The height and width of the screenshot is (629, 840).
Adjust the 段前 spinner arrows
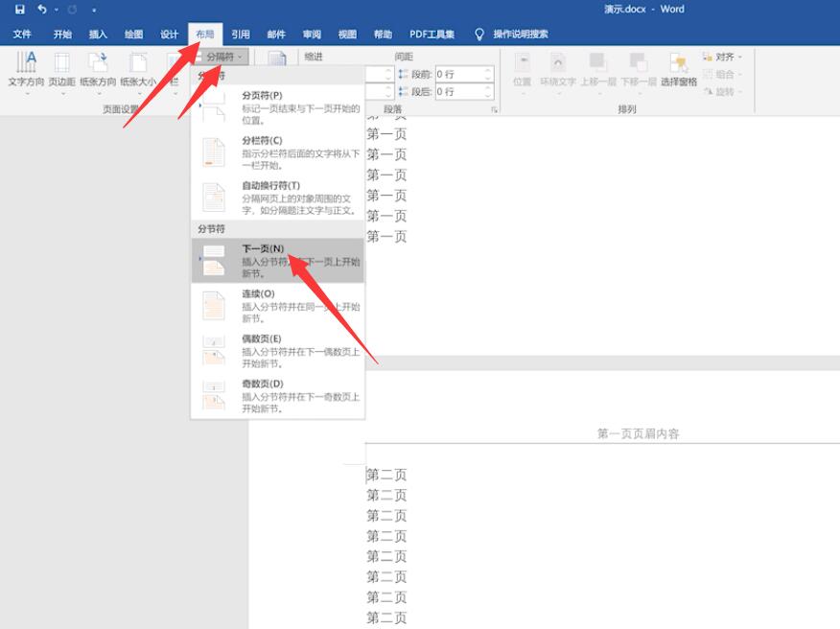[x=488, y=74]
